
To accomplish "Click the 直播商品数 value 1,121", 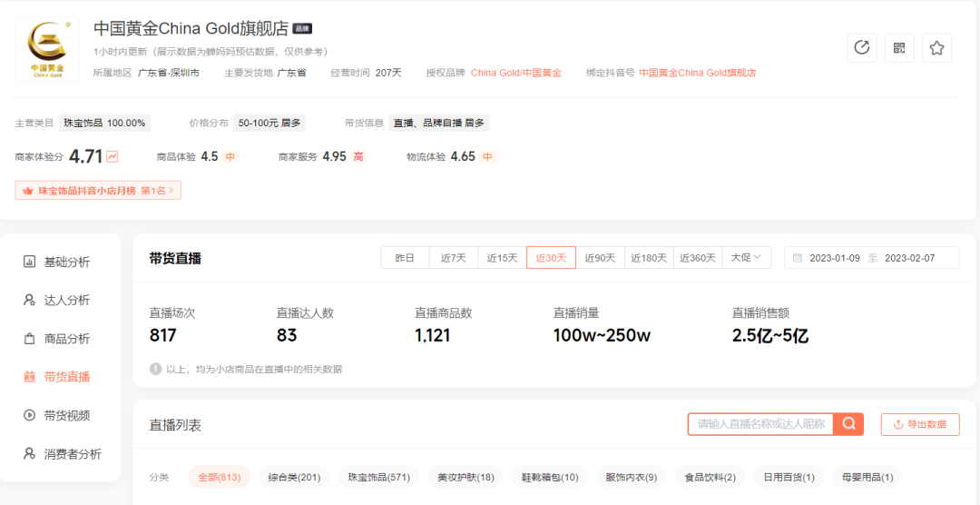I will pos(433,335).
